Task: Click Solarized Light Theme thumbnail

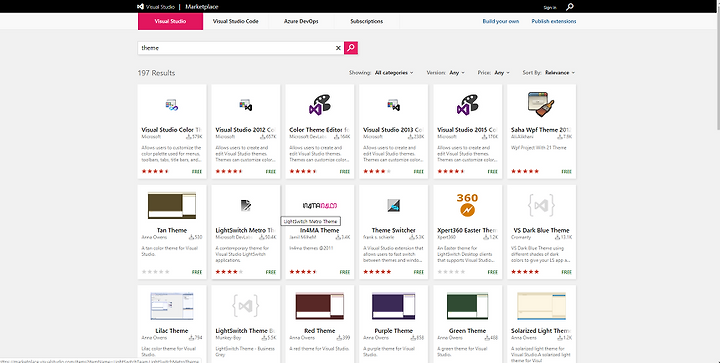Action: click(541, 306)
